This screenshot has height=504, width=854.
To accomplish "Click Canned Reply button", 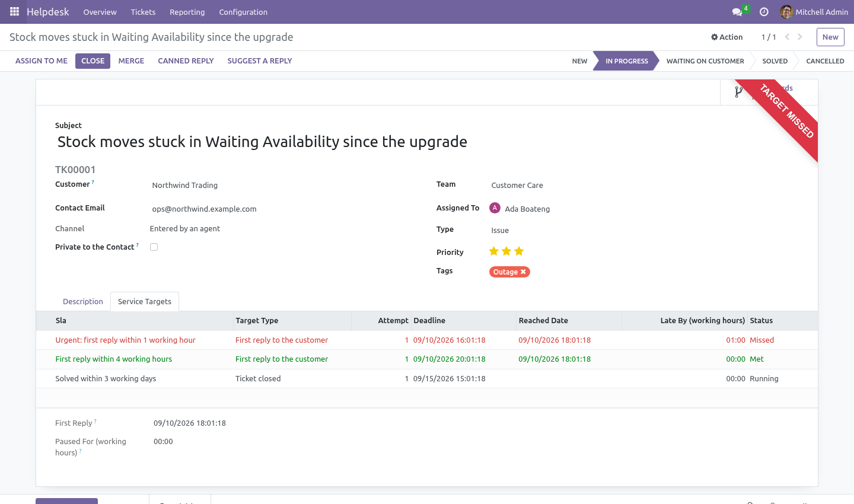I will click(186, 61).
